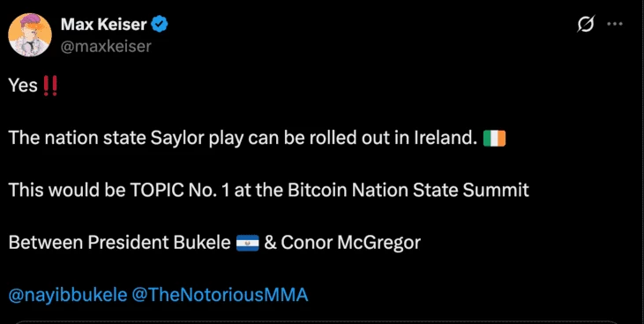Click the word Yes in the post
Screen dimensions: 644x324
tap(24, 86)
